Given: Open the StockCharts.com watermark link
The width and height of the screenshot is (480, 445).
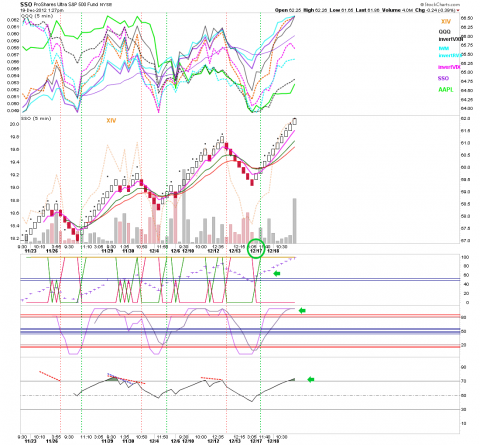Looking at the screenshot, I should [440, 5].
